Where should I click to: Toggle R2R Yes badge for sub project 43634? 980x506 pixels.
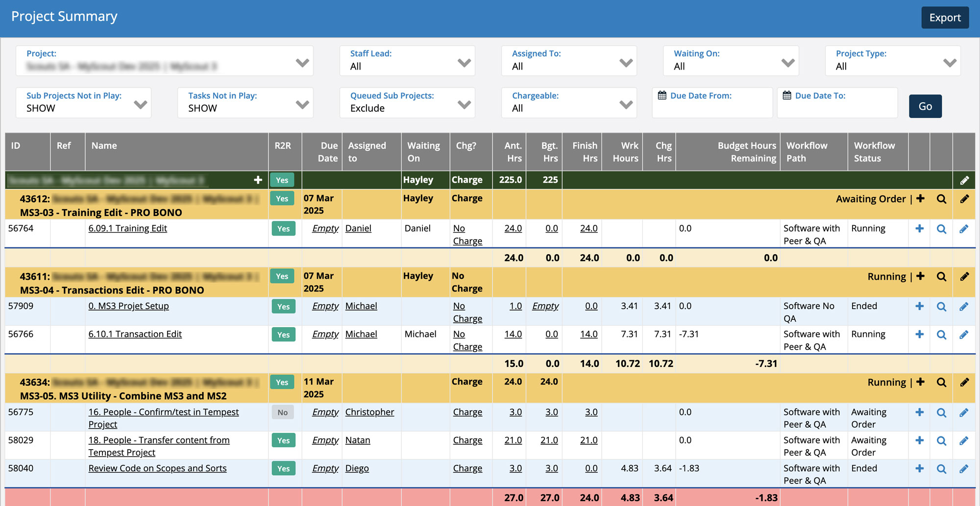coord(282,382)
